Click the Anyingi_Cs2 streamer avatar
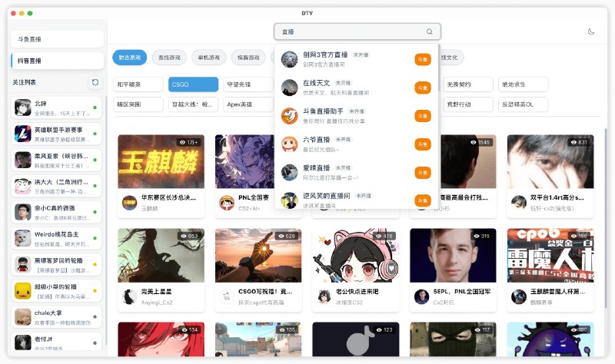Viewport: 615px width, 364px height. (129, 296)
